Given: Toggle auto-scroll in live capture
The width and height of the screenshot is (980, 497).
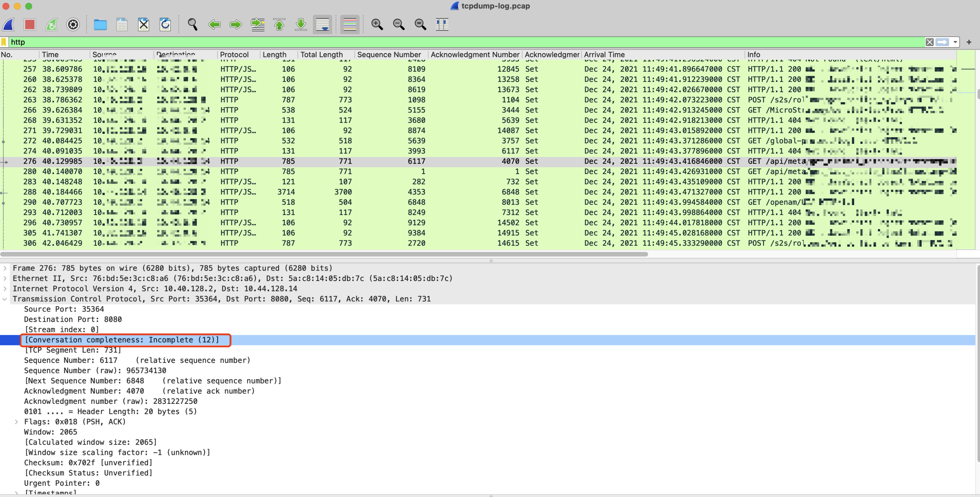Looking at the screenshot, I should 322,24.
